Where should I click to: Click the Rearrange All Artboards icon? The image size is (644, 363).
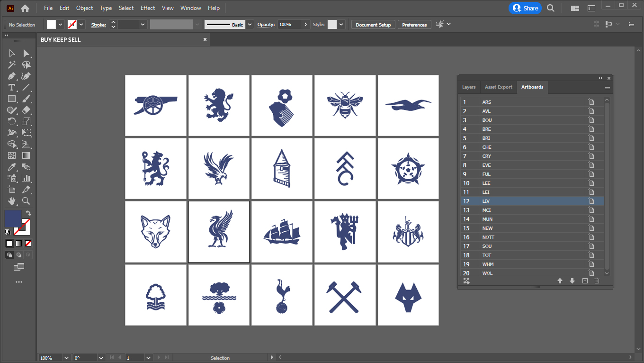click(x=466, y=281)
